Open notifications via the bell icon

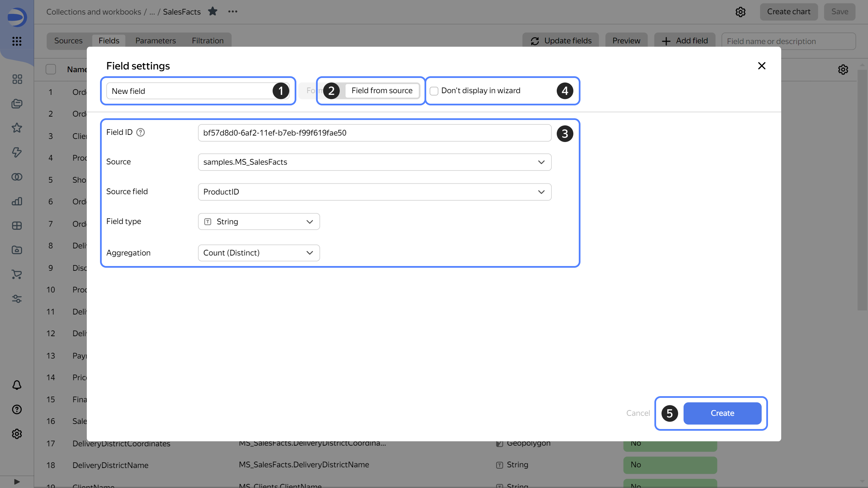coord(17,385)
